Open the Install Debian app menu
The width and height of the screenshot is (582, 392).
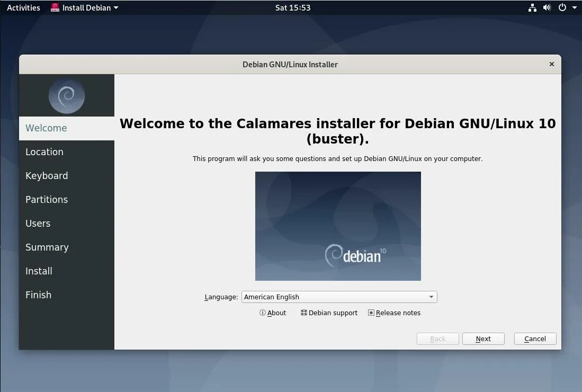coord(85,7)
